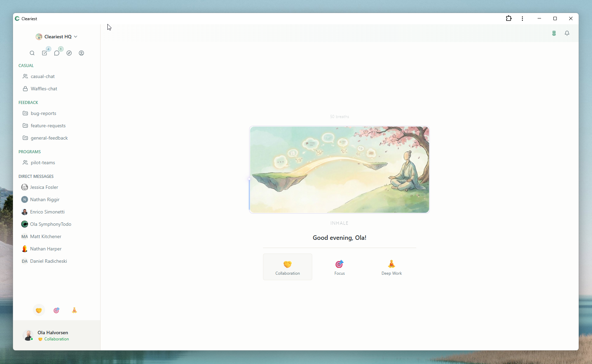Image resolution: width=592 pixels, height=364 pixels.
Task: Open direct message with Nathan Riggir
Action: click(56, 199)
